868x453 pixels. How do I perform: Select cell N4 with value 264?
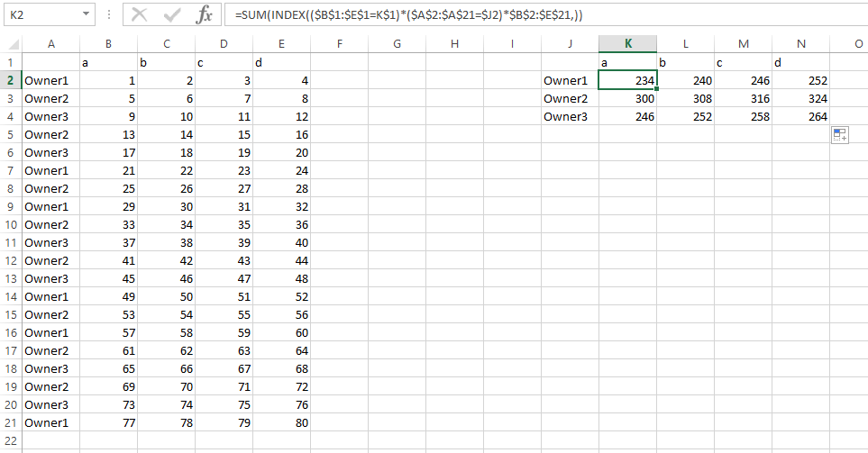pyautogui.click(x=800, y=117)
